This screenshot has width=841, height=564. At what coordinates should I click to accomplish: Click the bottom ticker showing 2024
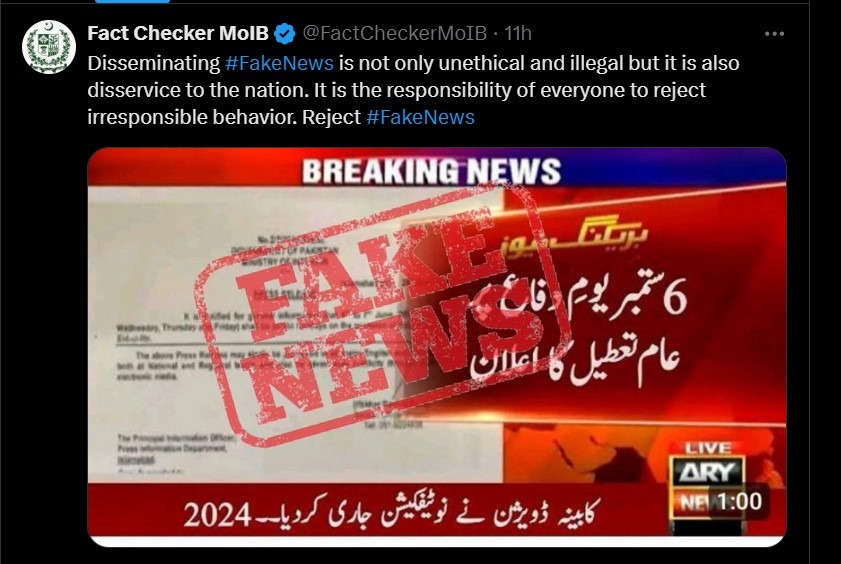[x=392, y=515]
